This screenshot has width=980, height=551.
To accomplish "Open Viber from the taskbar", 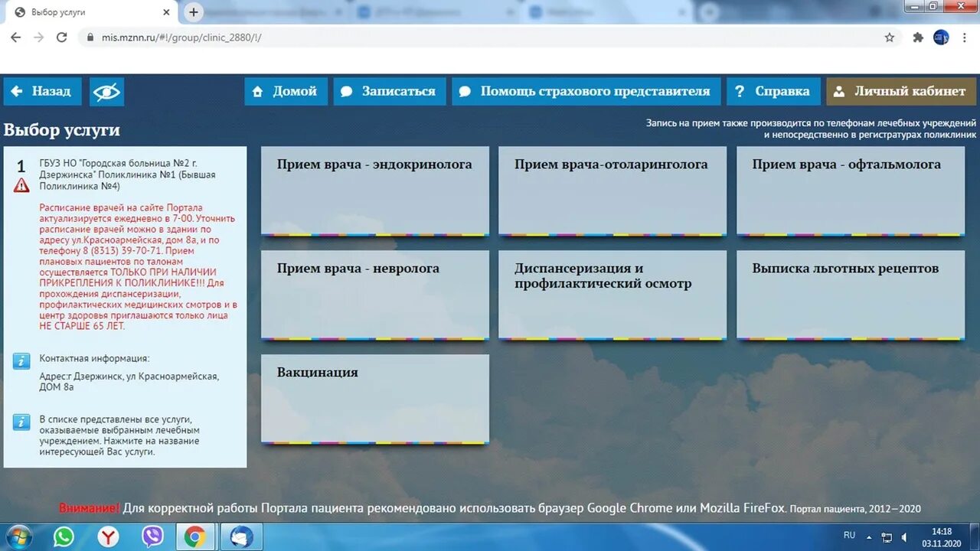I will pos(152,536).
